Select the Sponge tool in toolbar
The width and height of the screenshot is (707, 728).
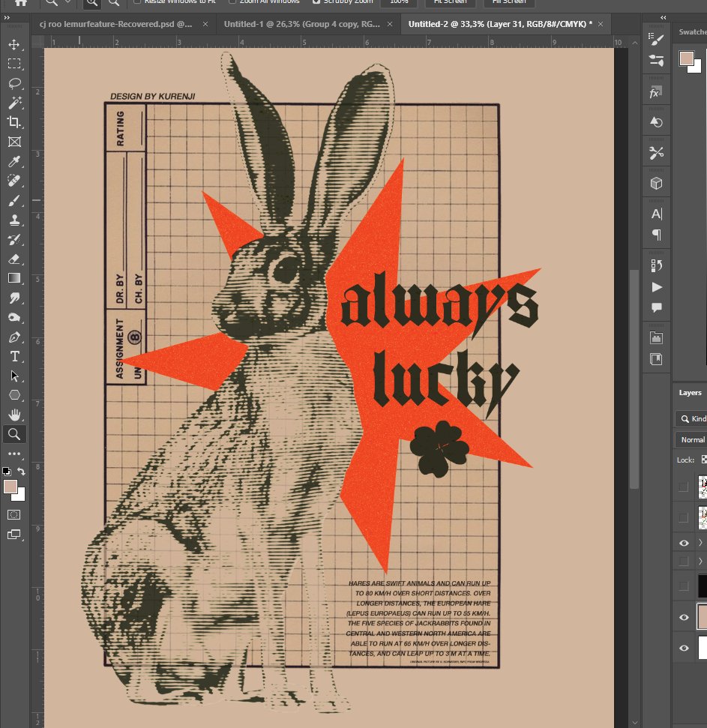(x=14, y=318)
